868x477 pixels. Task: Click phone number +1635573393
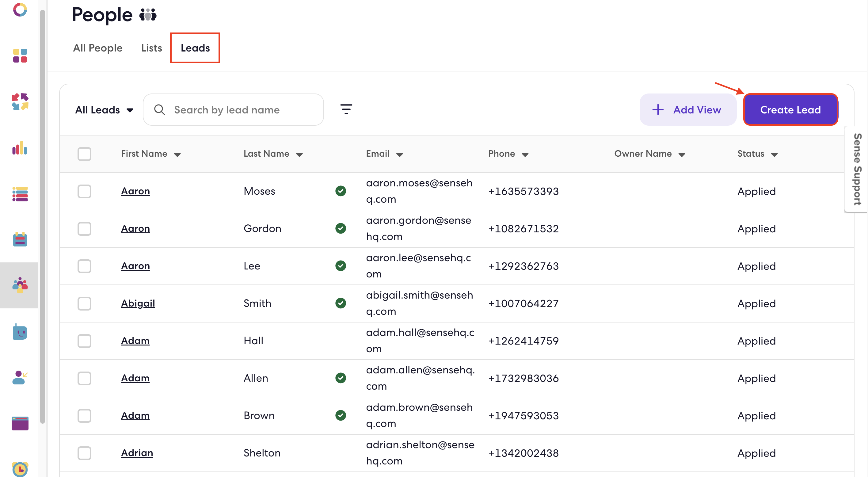(x=523, y=192)
